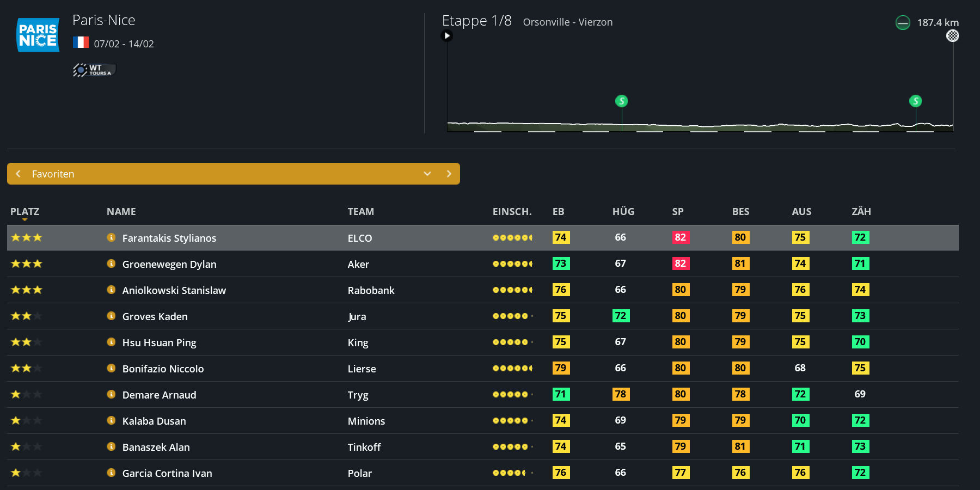The width and height of the screenshot is (980, 490).
Task: Click the flat stage type icon
Action: click(x=902, y=23)
